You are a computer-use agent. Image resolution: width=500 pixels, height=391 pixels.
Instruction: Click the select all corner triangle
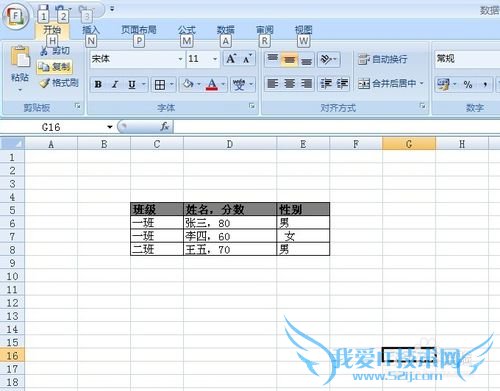tap(13, 144)
